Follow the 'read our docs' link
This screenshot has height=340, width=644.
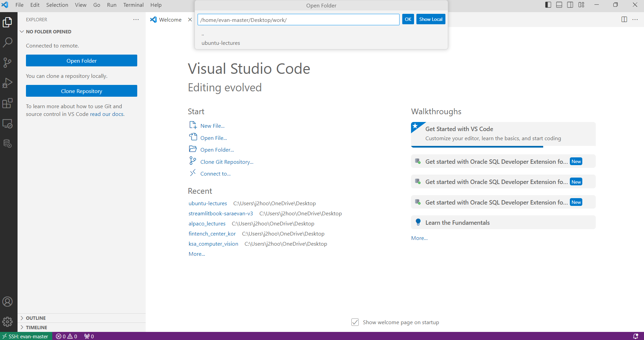[x=107, y=114]
